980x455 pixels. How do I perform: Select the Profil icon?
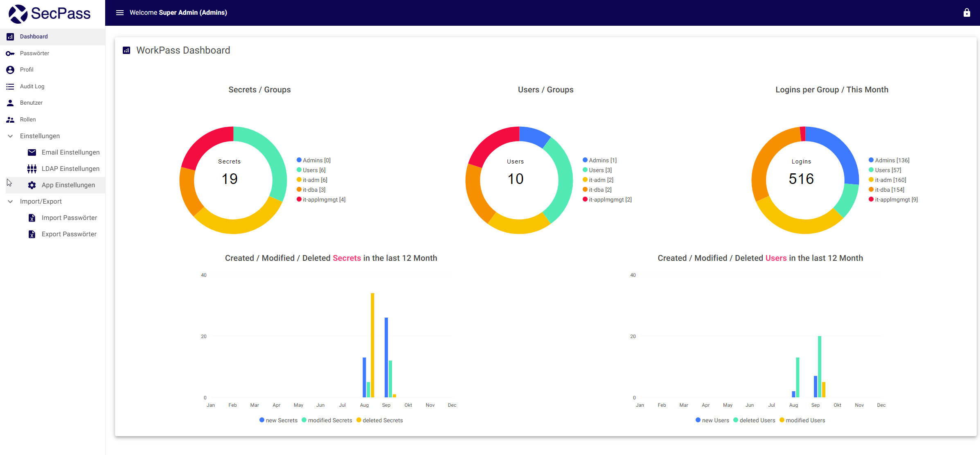(10, 69)
